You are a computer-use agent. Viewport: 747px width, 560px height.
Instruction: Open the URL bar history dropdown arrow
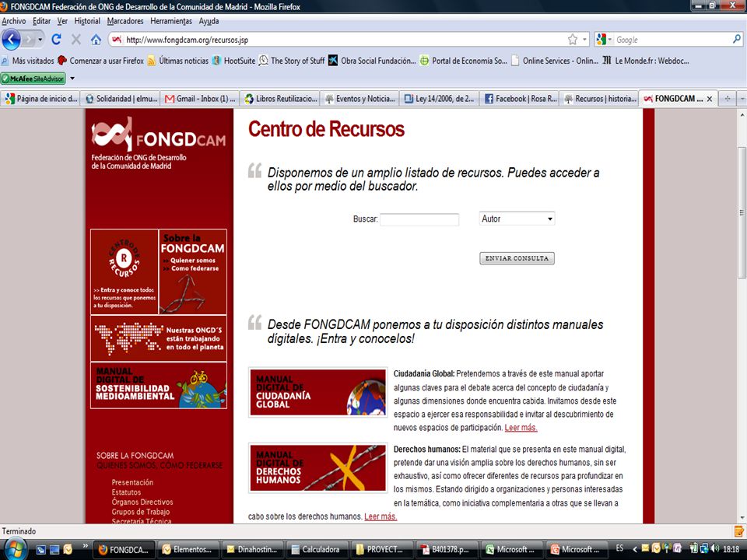pyautogui.click(x=584, y=40)
